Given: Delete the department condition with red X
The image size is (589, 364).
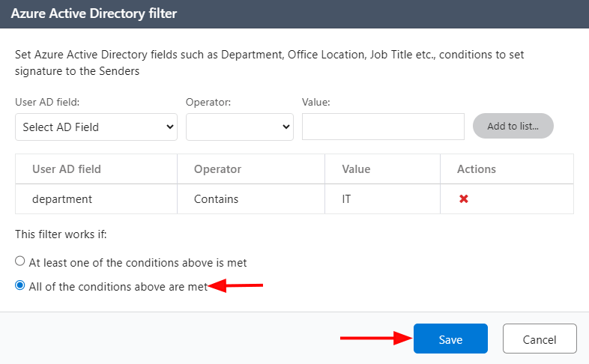Looking at the screenshot, I should 463,199.
